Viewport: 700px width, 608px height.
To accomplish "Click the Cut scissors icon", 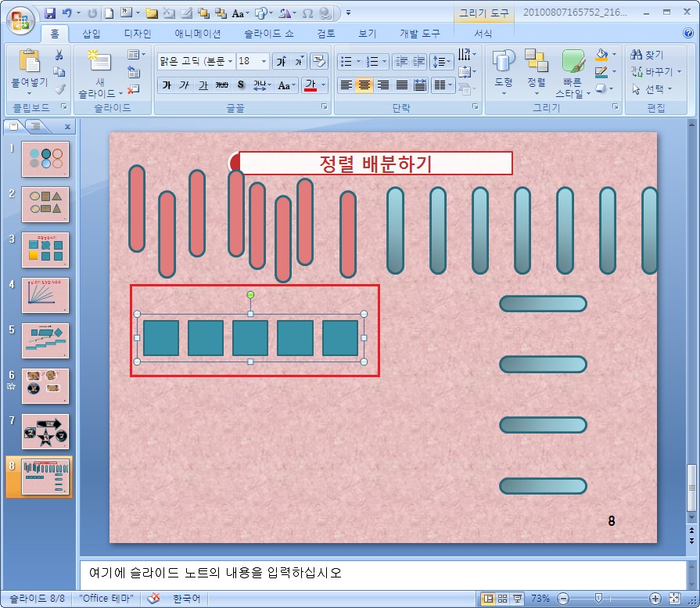I will point(59,55).
